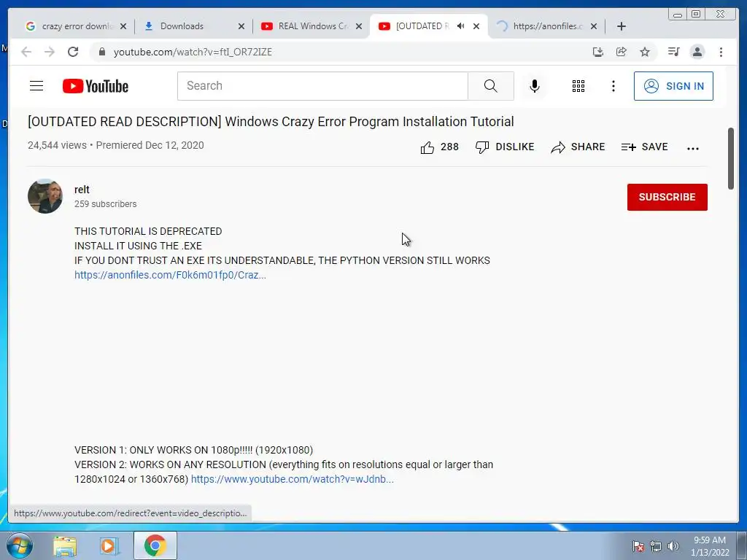This screenshot has width=747, height=560.
Task: Click the page vertical scrollbar thumb
Action: click(x=731, y=158)
